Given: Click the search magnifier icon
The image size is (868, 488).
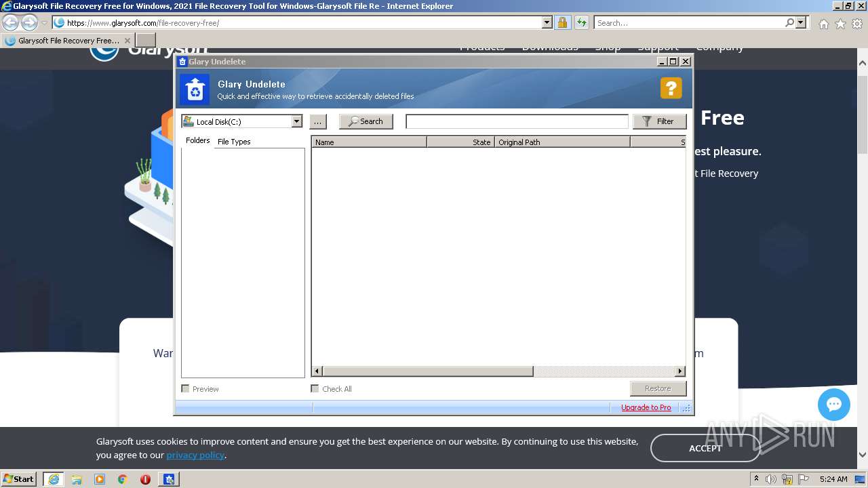Looking at the screenshot, I should tap(789, 22).
